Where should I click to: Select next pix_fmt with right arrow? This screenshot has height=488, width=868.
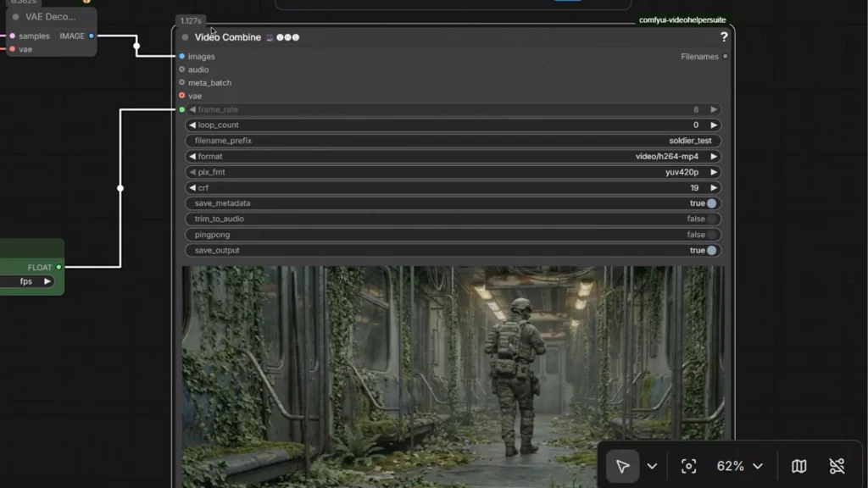(714, 172)
